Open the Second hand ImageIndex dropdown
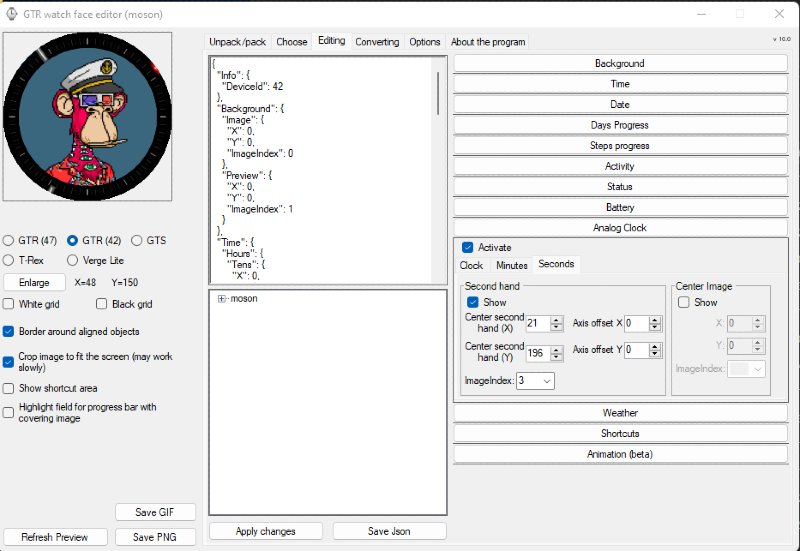Viewport: 800px width, 551px height. [547, 381]
